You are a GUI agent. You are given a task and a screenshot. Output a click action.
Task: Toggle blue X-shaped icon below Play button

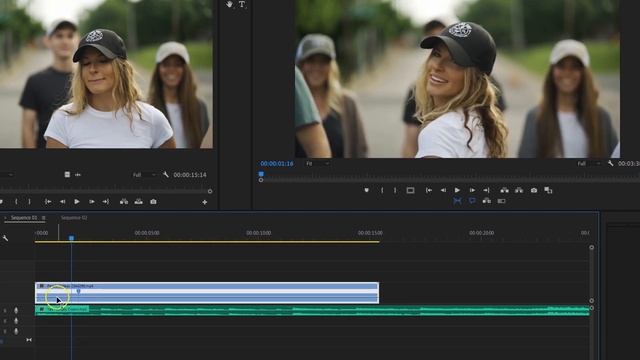click(457, 201)
